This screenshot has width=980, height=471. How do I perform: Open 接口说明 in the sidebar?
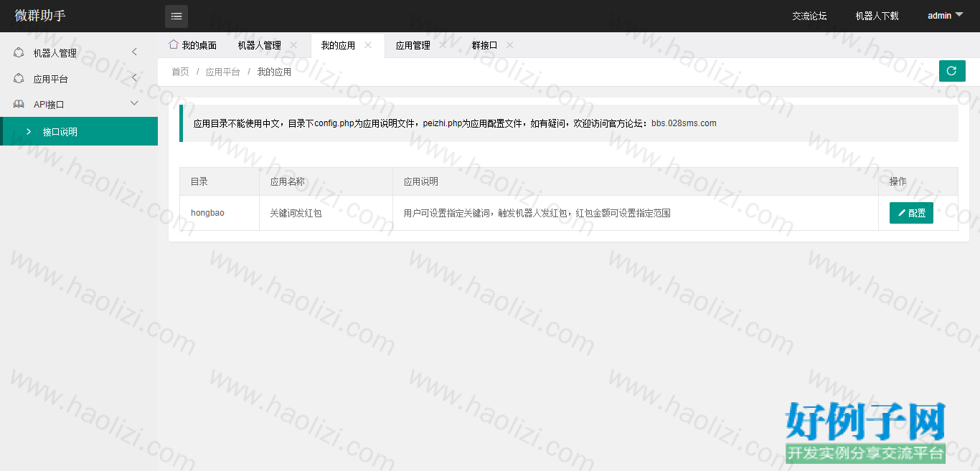(x=79, y=131)
